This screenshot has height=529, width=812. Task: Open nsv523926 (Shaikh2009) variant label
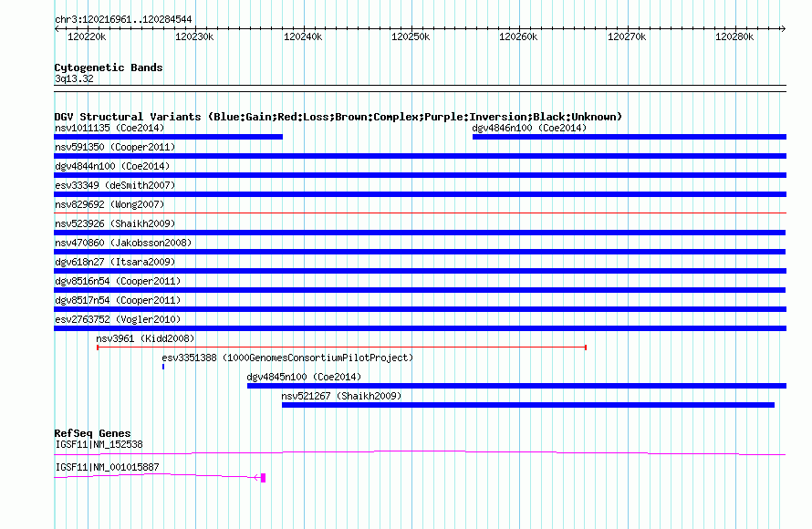pyautogui.click(x=115, y=223)
